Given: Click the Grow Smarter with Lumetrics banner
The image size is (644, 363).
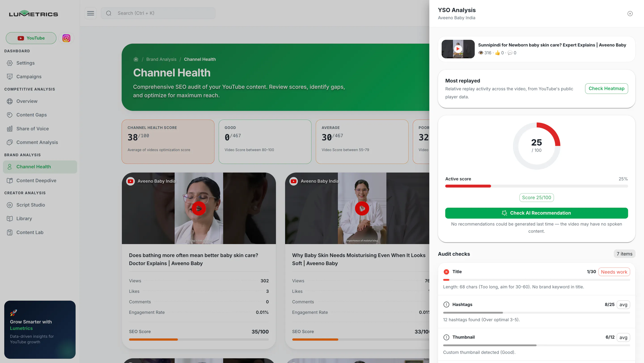Looking at the screenshot, I should click(x=40, y=329).
